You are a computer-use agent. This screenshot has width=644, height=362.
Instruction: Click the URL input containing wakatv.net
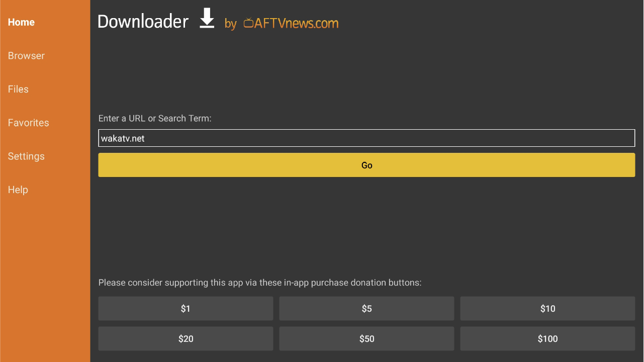coord(366,138)
